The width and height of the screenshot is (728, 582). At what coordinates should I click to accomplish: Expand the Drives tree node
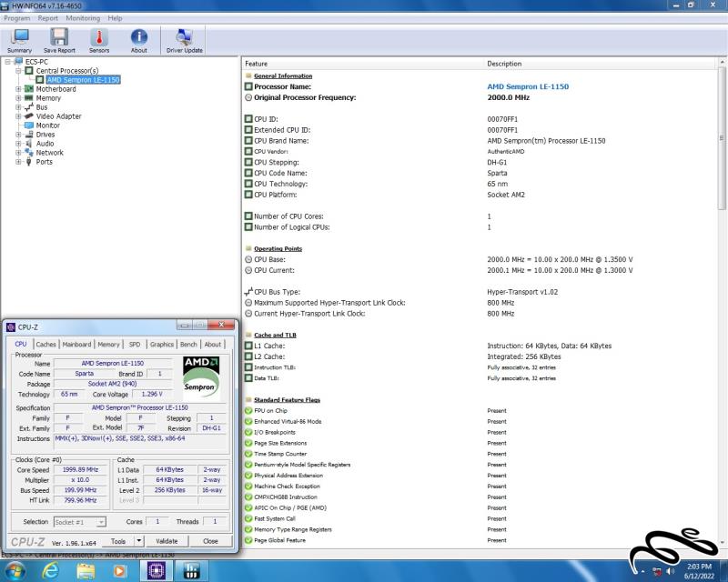coord(18,134)
